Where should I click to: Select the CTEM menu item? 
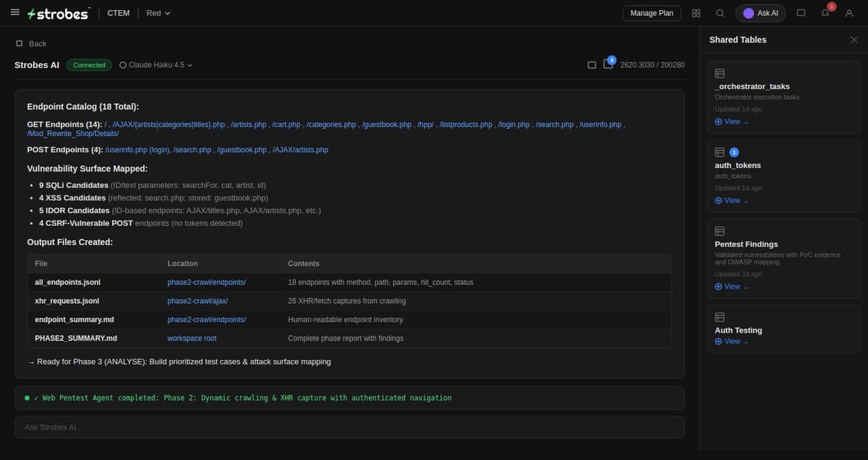(x=118, y=13)
